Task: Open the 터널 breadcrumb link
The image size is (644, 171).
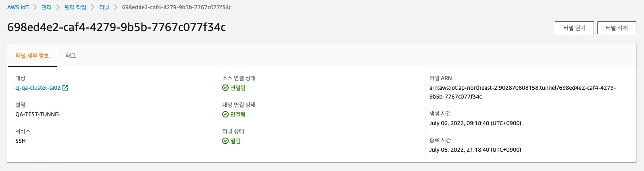Action: pyautogui.click(x=104, y=7)
